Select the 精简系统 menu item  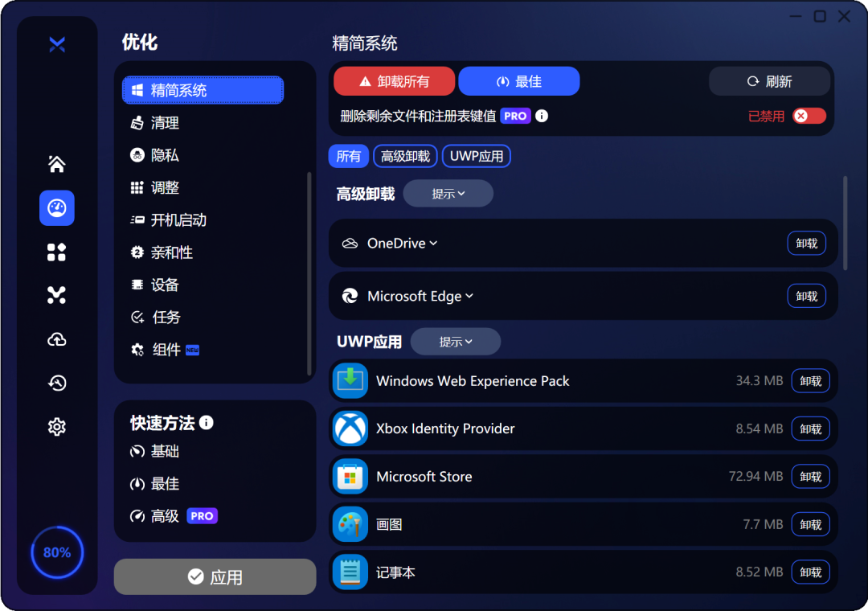click(x=203, y=90)
